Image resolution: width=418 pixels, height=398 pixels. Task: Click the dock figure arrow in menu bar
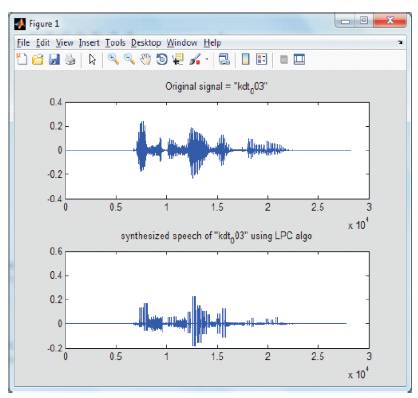coord(400,43)
